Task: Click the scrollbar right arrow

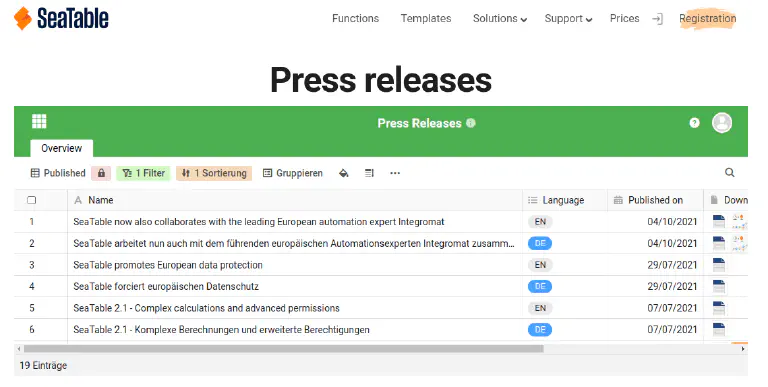Action: click(743, 349)
